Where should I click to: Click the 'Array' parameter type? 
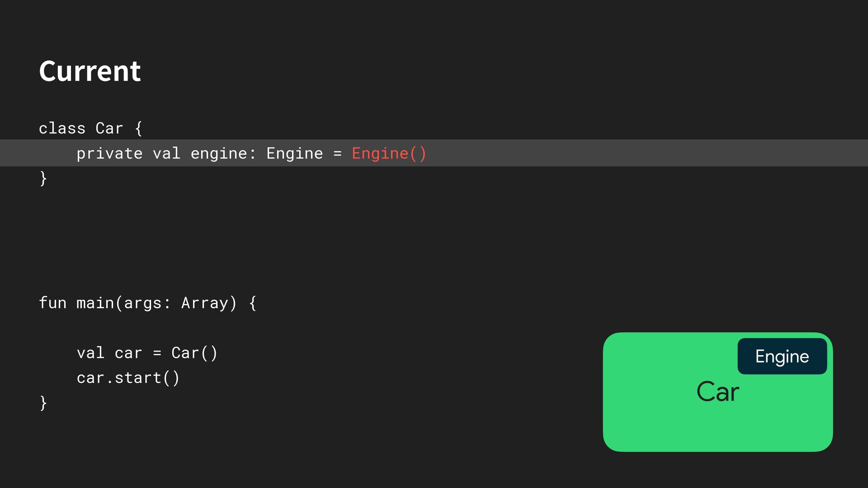(x=205, y=303)
